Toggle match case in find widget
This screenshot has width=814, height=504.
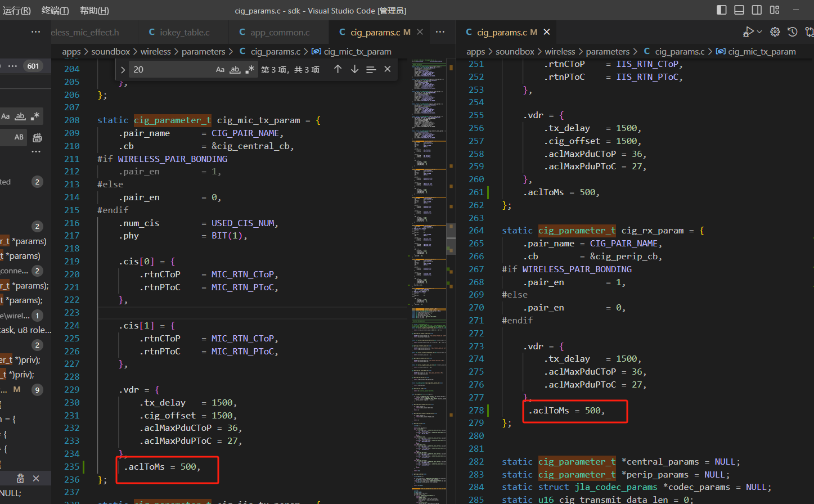click(220, 69)
